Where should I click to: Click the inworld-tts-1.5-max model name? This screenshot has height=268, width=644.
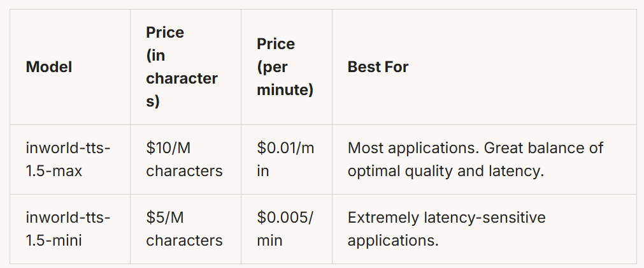(x=68, y=160)
